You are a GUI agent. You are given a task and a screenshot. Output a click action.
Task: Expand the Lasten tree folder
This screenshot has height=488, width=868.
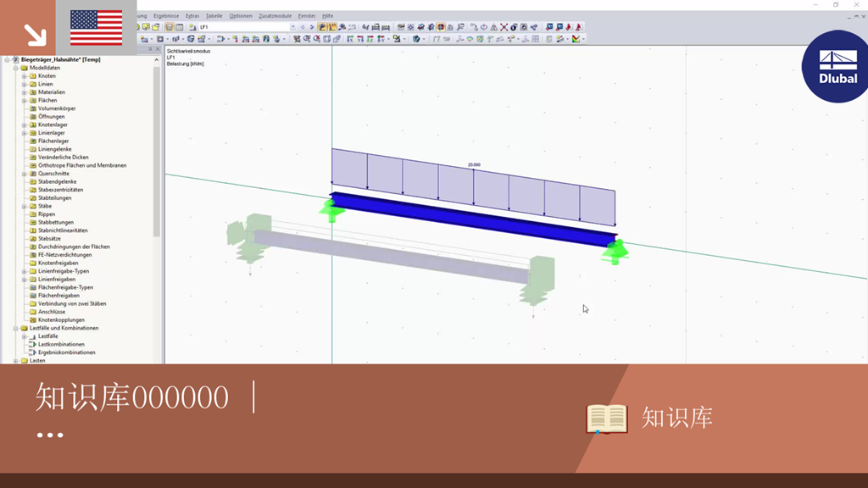point(16,361)
